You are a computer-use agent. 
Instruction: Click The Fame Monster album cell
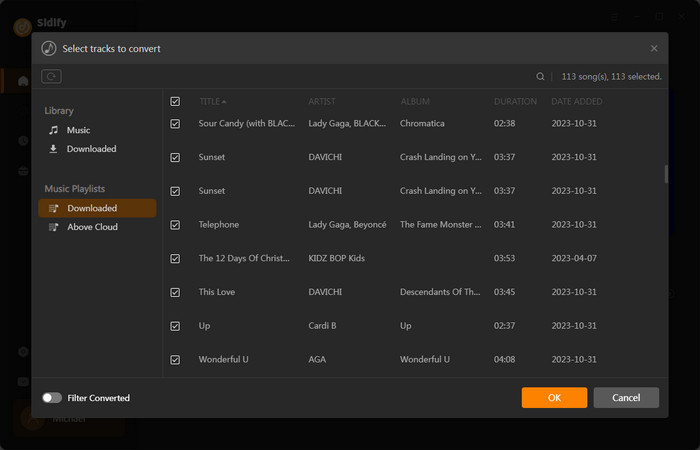(440, 225)
